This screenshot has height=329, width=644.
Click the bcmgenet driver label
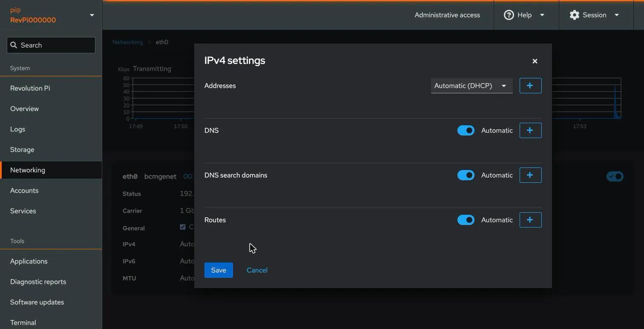point(160,176)
